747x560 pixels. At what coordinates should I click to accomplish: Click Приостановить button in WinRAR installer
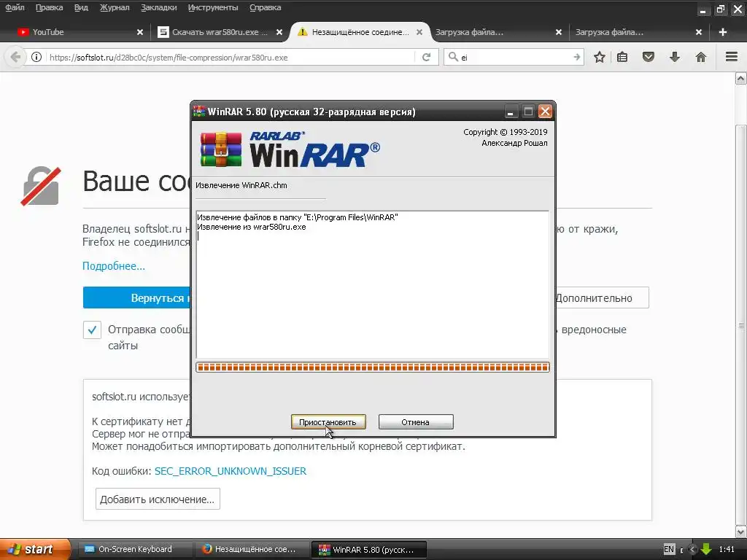pos(328,422)
